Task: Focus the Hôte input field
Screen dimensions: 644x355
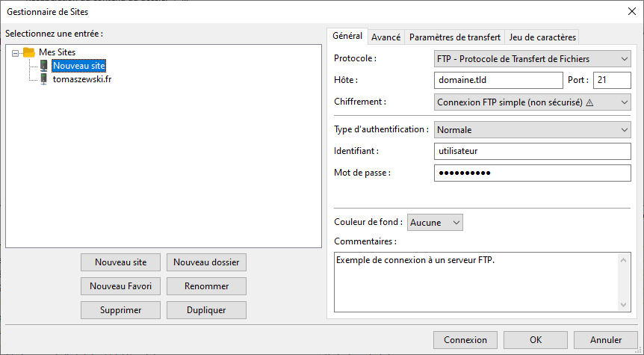Action: [x=498, y=80]
